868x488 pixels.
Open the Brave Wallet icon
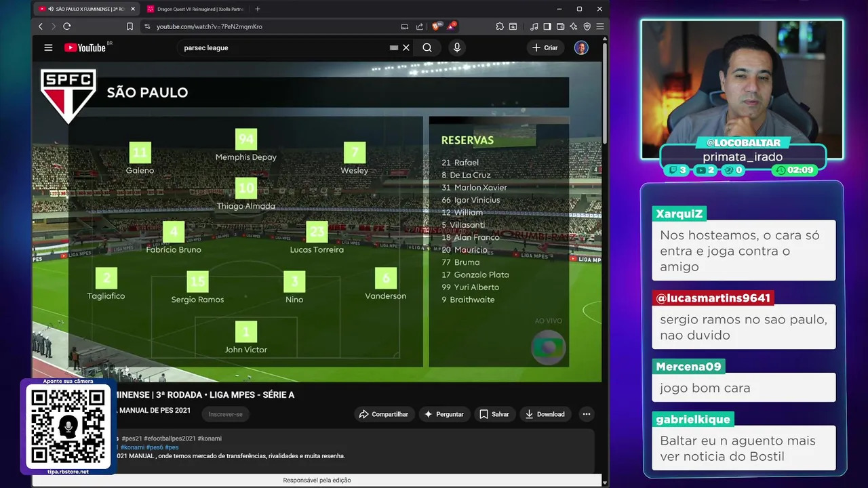pos(561,26)
